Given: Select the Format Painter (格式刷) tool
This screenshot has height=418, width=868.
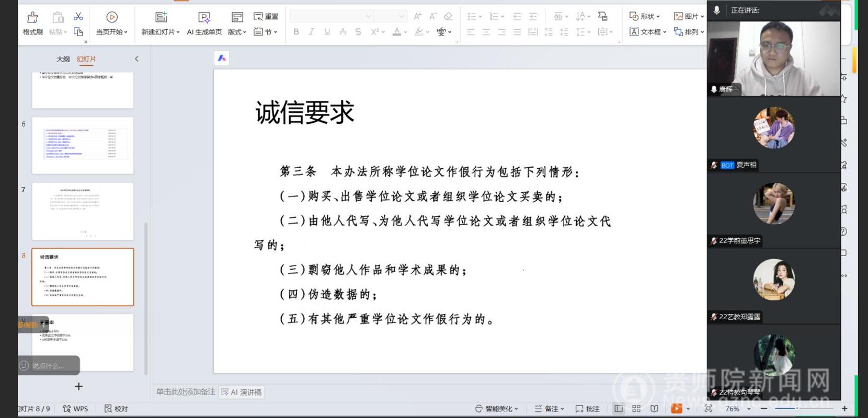Looking at the screenshot, I should (x=32, y=24).
